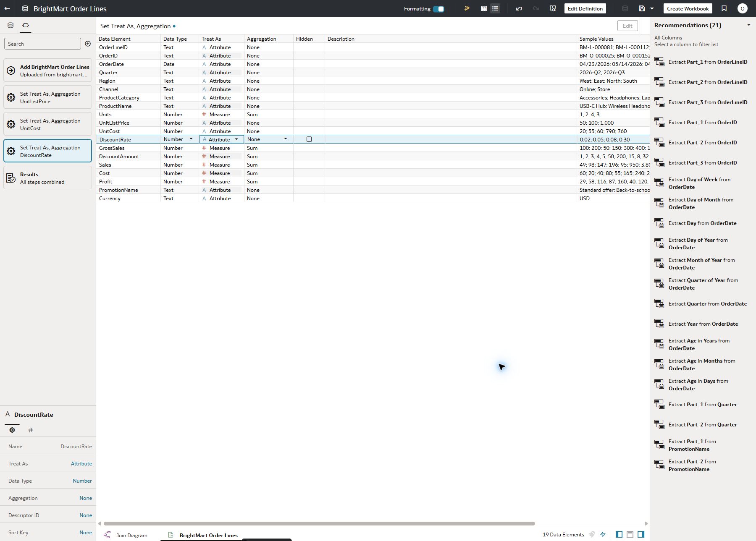
Task: Apply Extract Day of Week from OrderDate
Action: 701,183
